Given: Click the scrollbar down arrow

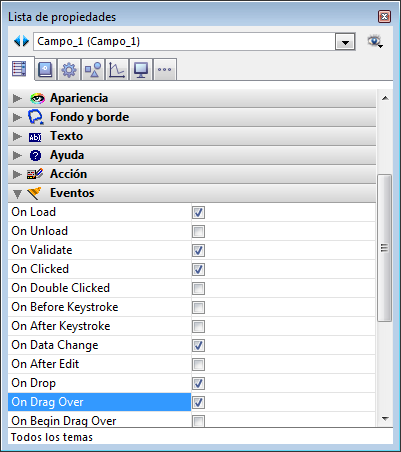Looking at the screenshot, I should pos(385,419).
